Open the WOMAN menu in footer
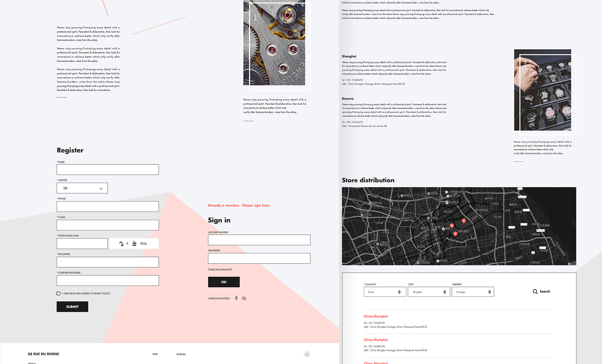 [x=181, y=354]
